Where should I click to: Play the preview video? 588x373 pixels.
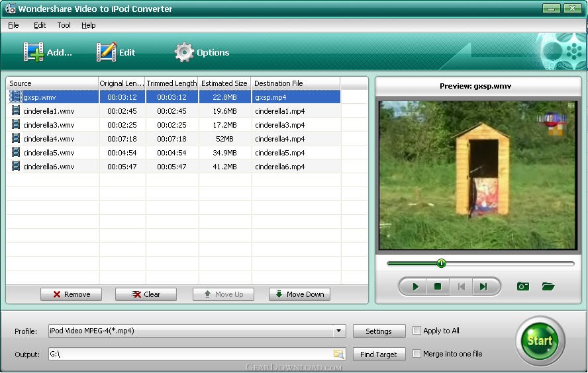(x=415, y=287)
